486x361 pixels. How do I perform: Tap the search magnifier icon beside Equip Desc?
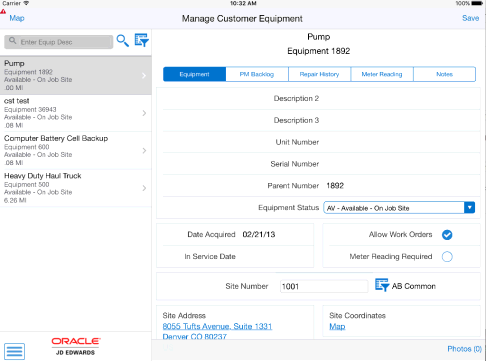(123, 41)
